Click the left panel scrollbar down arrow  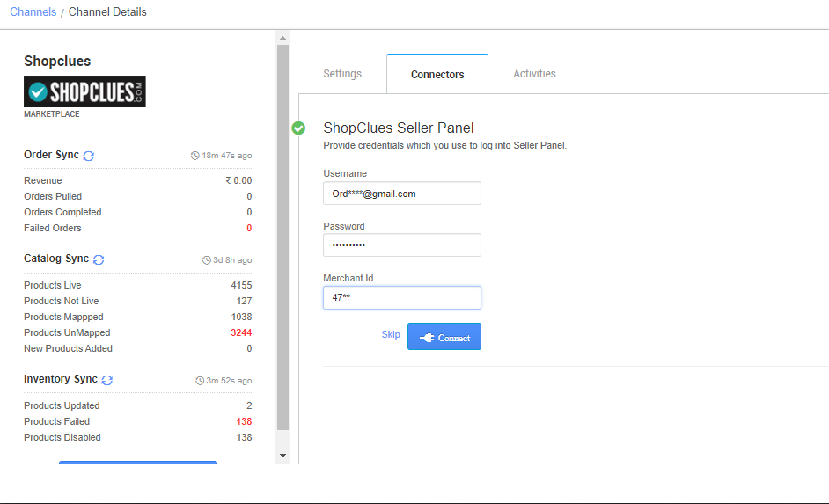pyautogui.click(x=282, y=456)
